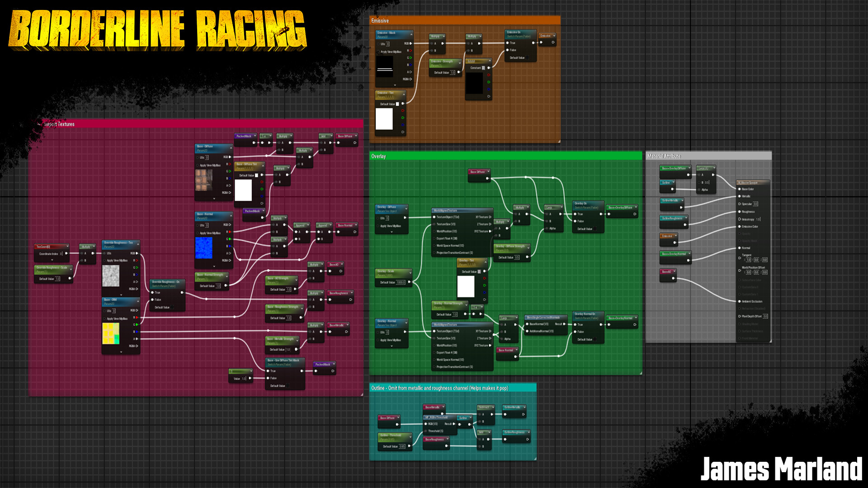Expand the TexCoord node bottom chevron
The image size is (868, 488).
tap(52, 260)
